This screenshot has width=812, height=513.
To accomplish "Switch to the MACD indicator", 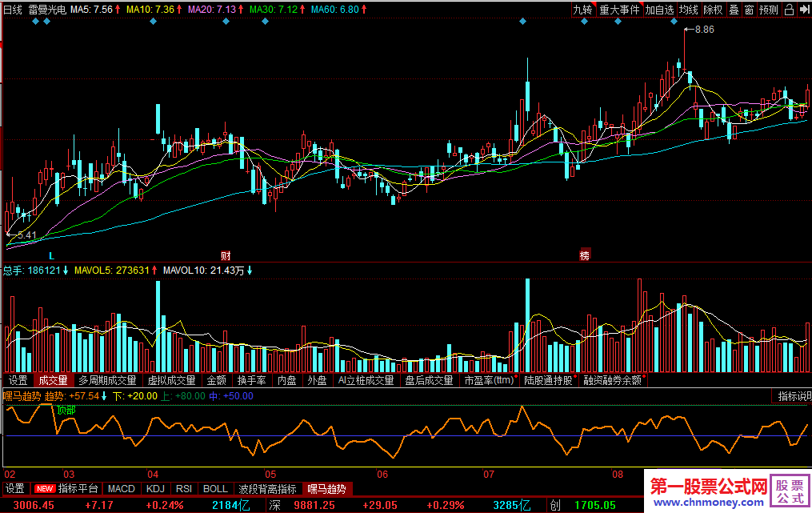I will 121,489.
